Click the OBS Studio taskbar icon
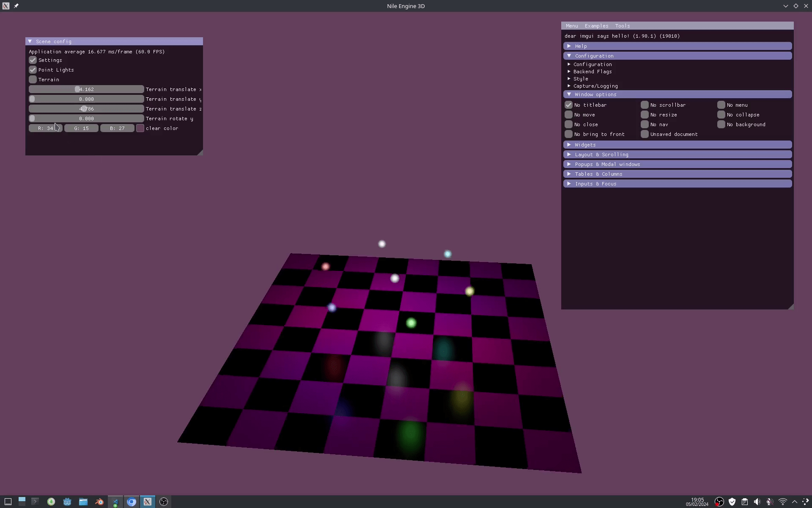The image size is (812, 508). pyautogui.click(x=164, y=502)
